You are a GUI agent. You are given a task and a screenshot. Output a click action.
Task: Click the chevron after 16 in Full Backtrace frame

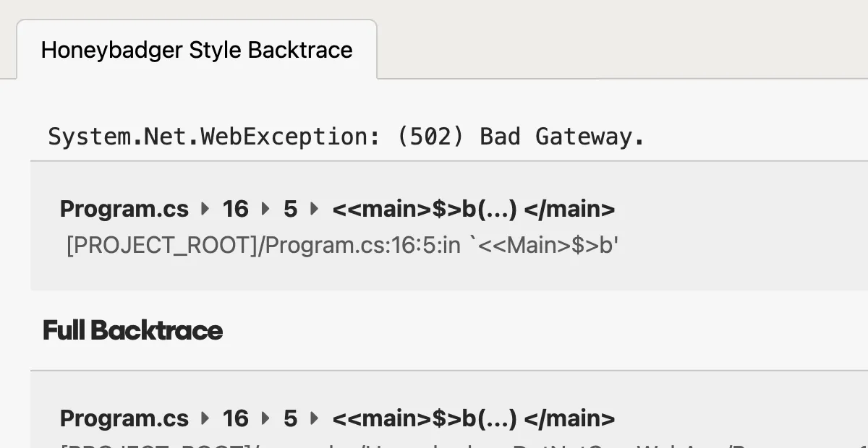(x=265, y=418)
